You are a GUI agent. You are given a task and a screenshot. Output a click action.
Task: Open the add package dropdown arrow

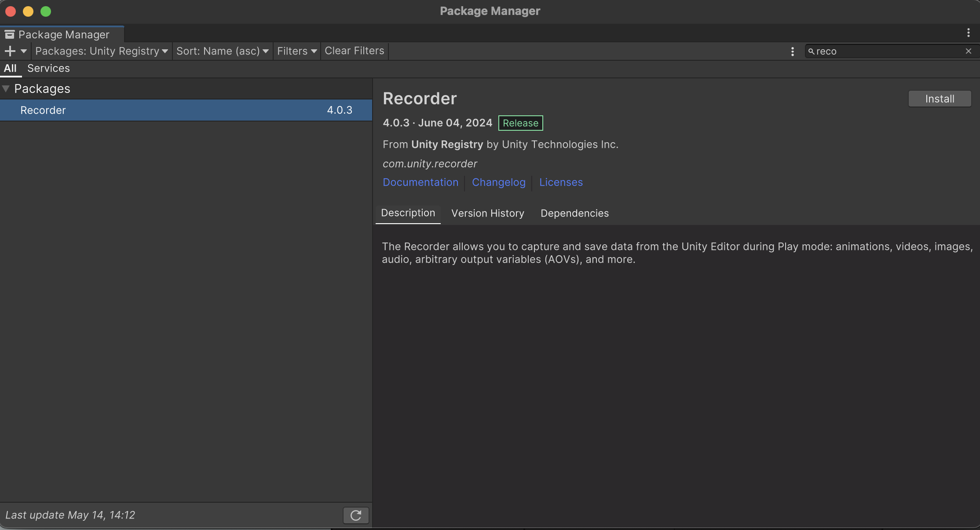(x=24, y=51)
